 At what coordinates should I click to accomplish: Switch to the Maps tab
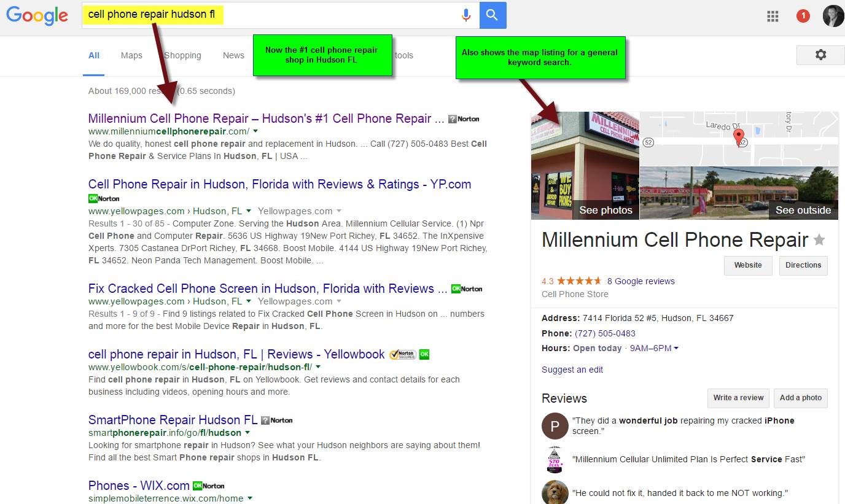[x=131, y=55]
